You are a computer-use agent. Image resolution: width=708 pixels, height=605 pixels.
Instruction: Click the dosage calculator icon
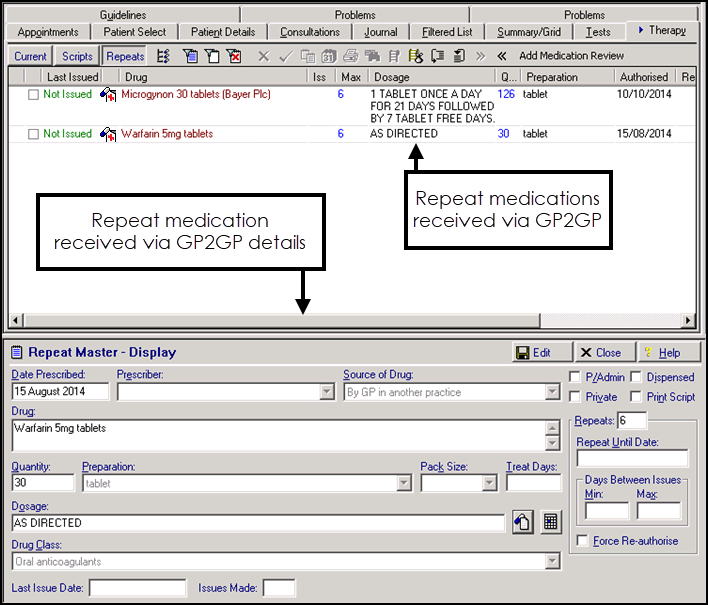pyautogui.click(x=549, y=522)
